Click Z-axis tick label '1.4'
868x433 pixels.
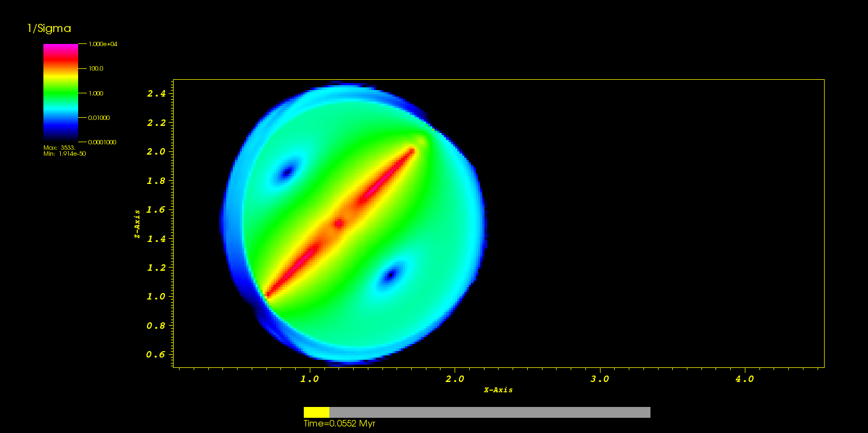pos(156,239)
